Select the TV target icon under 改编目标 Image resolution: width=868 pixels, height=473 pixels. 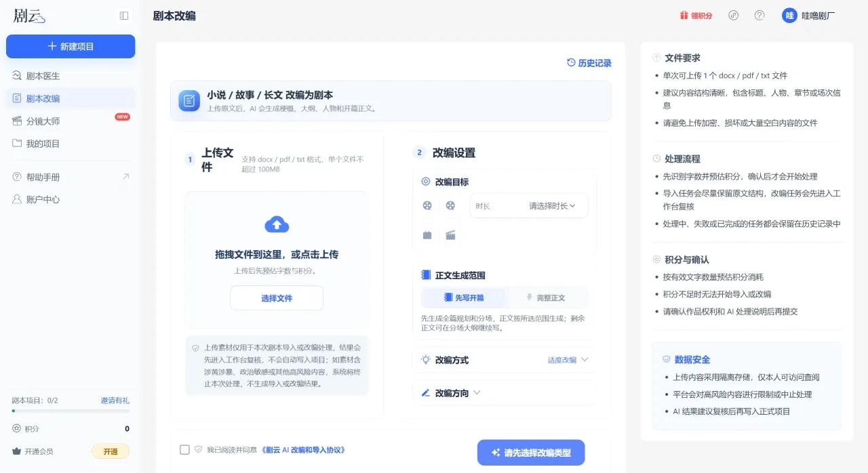pyautogui.click(x=427, y=235)
